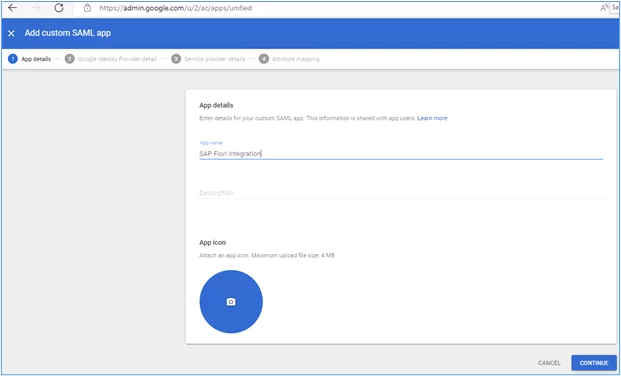
Task: Click the CONTINUE button
Action: [x=594, y=363]
